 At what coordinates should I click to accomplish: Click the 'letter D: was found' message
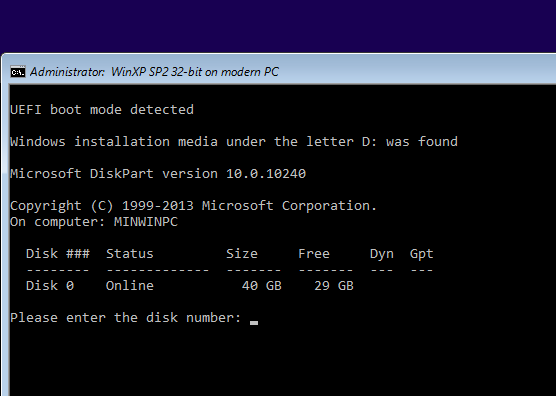[x=382, y=142]
